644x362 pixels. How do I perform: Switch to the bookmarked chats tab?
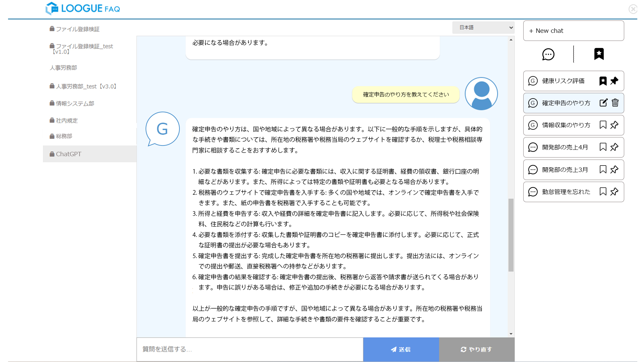pos(599,54)
